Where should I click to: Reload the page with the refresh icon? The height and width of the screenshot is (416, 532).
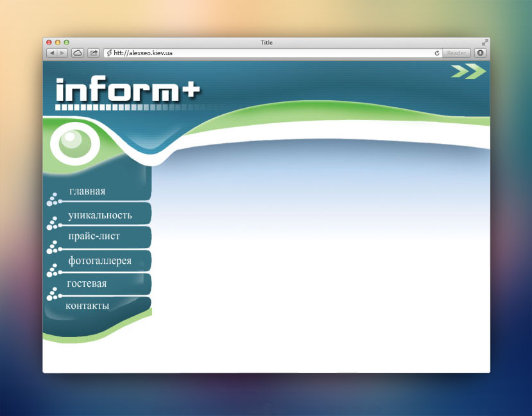pyautogui.click(x=437, y=53)
